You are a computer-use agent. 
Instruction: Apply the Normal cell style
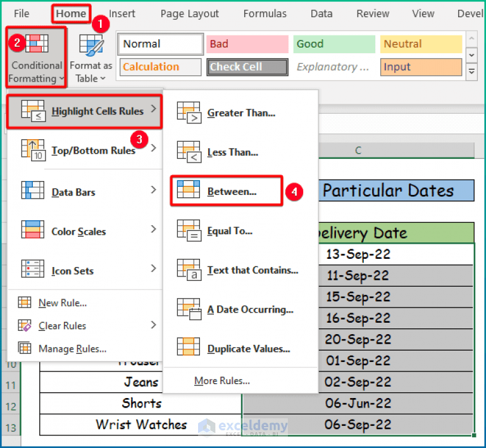(x=161, y=44)
